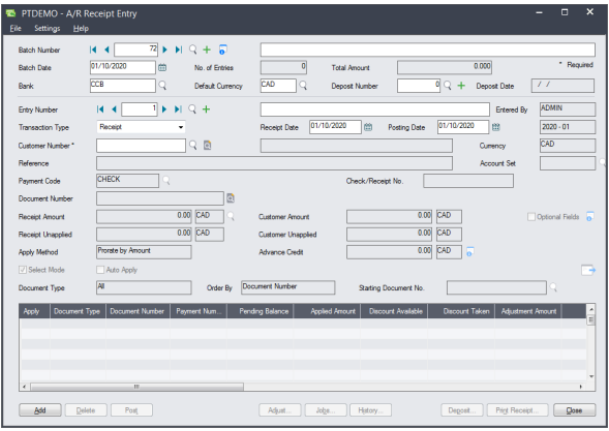Click the Customer Number input field

[x=141, y=146]
